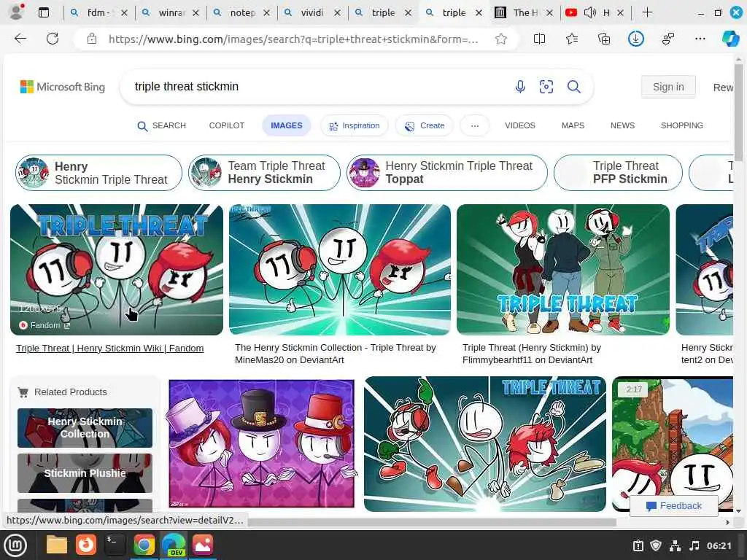View site information lock icon
The image size is (747, 560).
[91, 39]
